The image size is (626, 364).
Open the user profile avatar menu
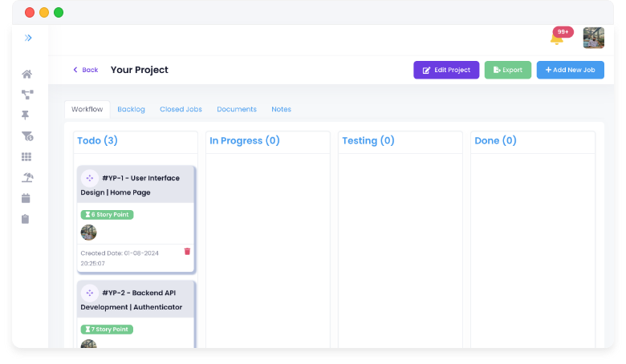593,38
